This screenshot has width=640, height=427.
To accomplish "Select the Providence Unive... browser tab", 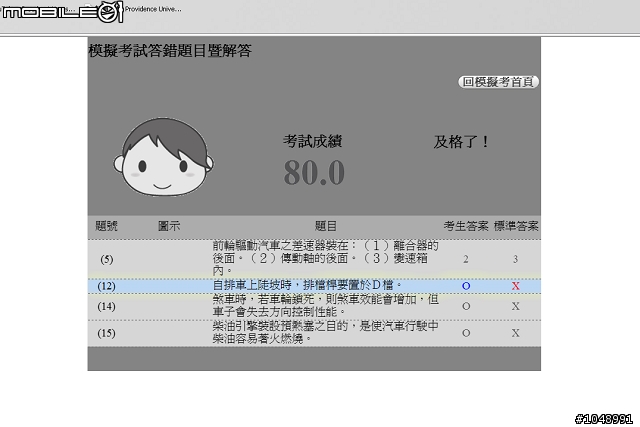I will (153, 9).
